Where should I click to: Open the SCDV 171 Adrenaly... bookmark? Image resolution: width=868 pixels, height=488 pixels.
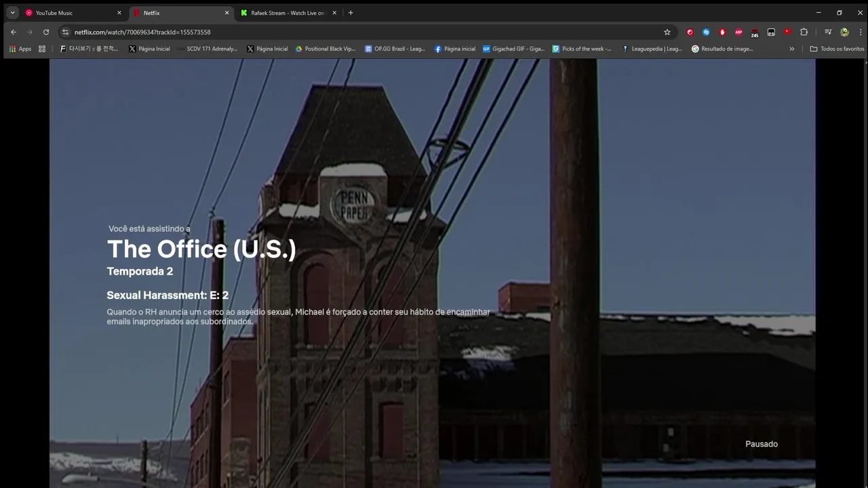pyautogui.click(x=208, y=49)
